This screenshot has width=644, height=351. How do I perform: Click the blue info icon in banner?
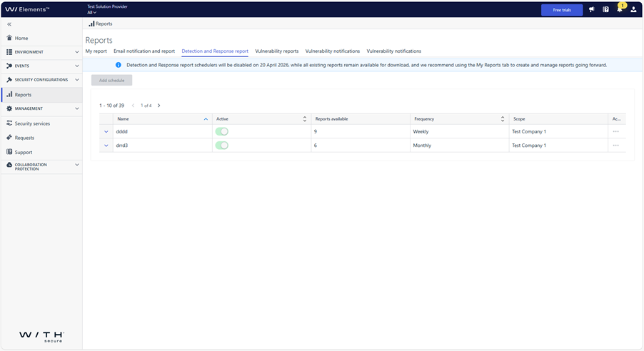point(119,65)
